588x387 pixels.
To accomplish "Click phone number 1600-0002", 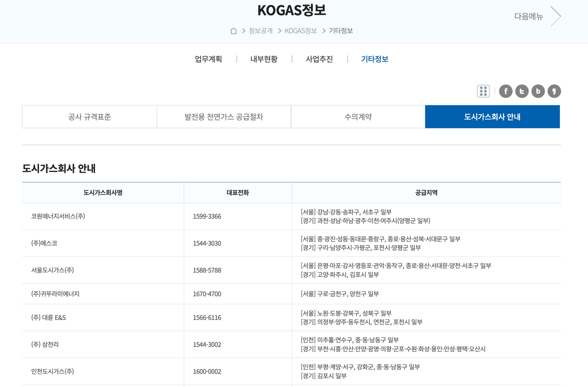I will click(x=207, y=371).
